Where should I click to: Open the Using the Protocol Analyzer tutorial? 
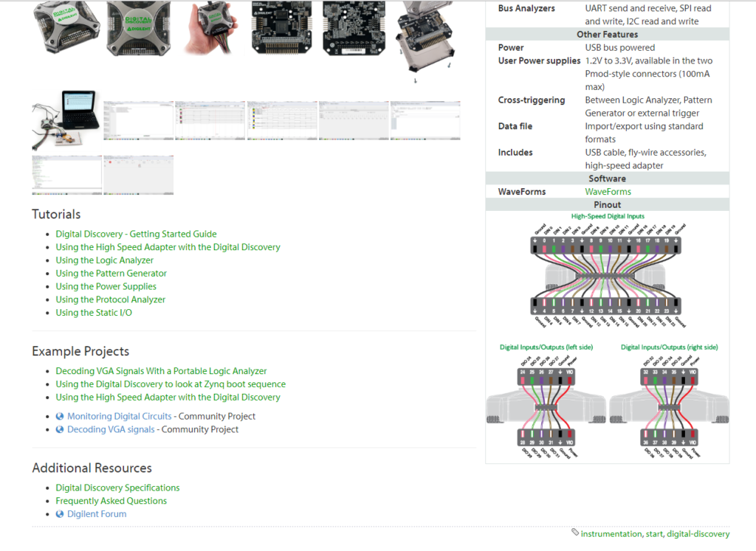click(110, 299)
